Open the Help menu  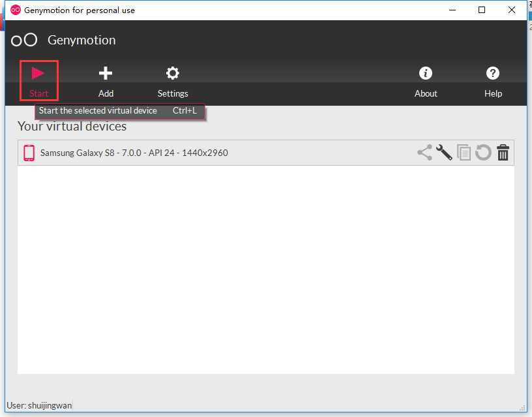(493, 82)
